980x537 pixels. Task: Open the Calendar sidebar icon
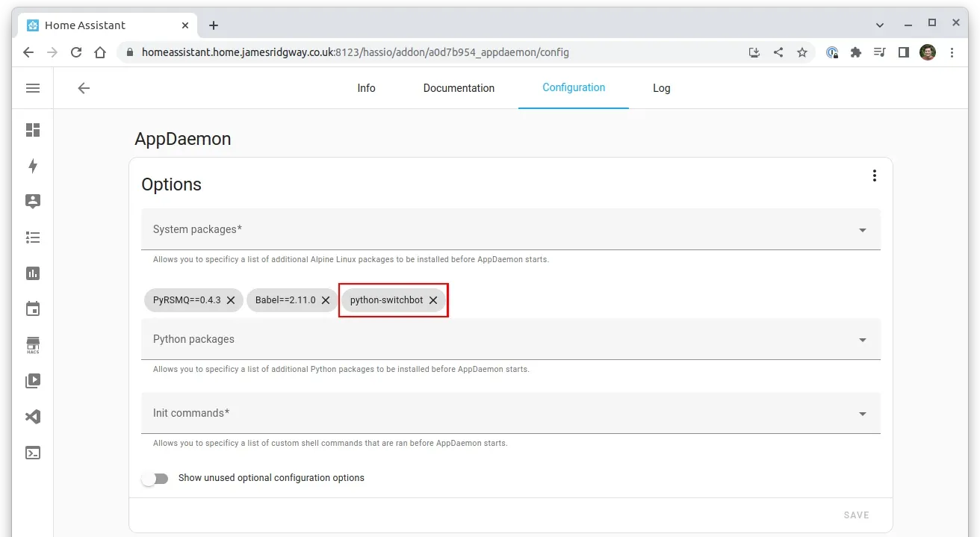[33, 309]
